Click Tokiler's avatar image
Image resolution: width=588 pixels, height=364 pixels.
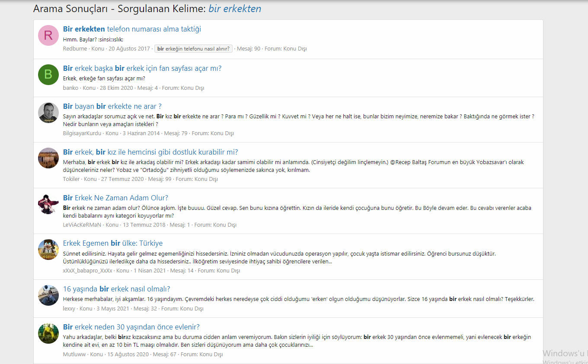pyautogui.click(x=48, y=158)
